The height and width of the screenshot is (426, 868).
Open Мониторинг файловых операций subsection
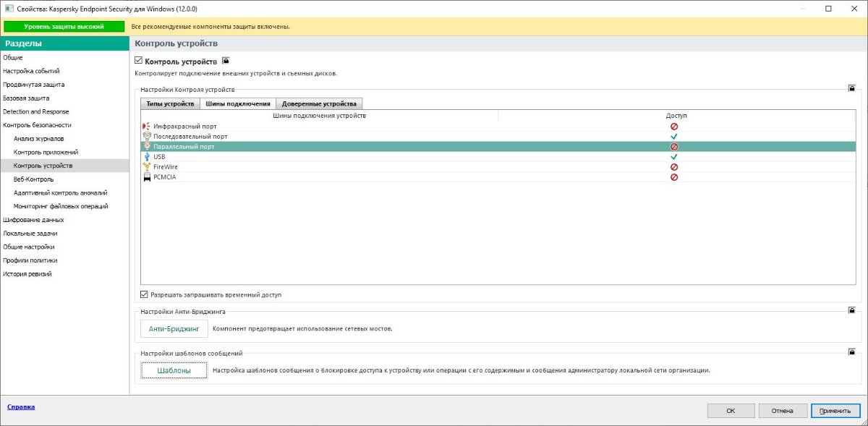61,206
